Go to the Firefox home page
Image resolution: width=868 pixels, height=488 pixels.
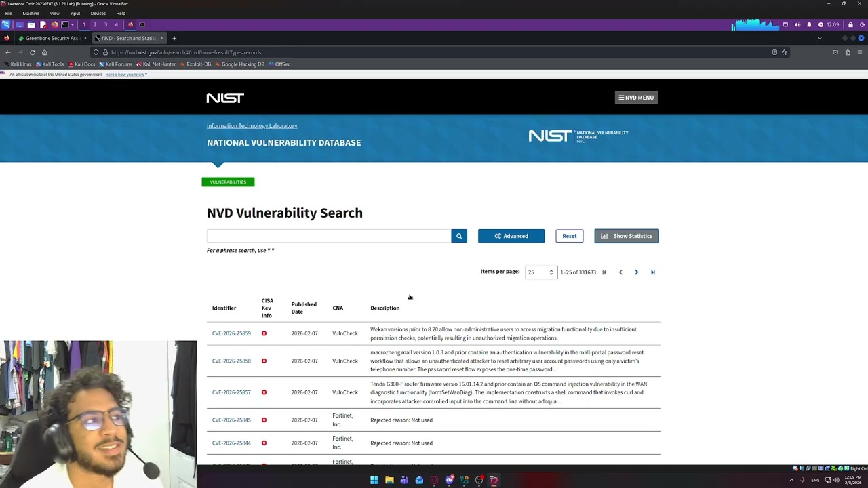45,52
